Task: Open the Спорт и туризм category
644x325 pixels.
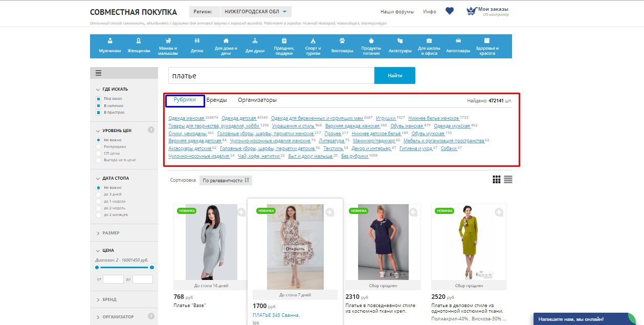Action: (313, 47)
